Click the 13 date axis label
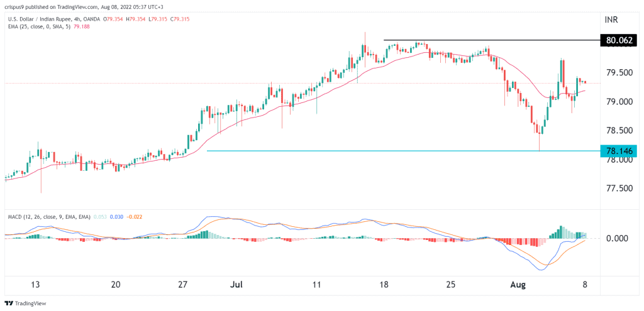This screenshot has width=644, height=311. click(36, 285)
